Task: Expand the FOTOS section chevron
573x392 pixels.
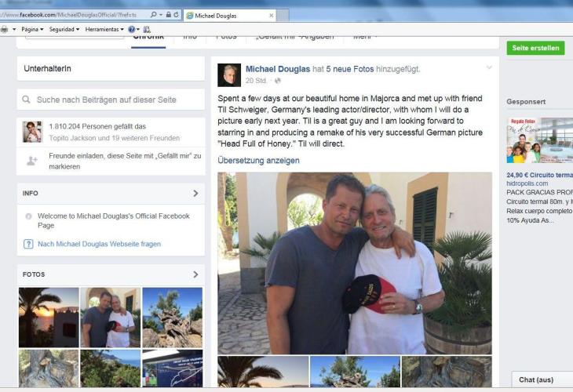Action: (x=196, y=274)
